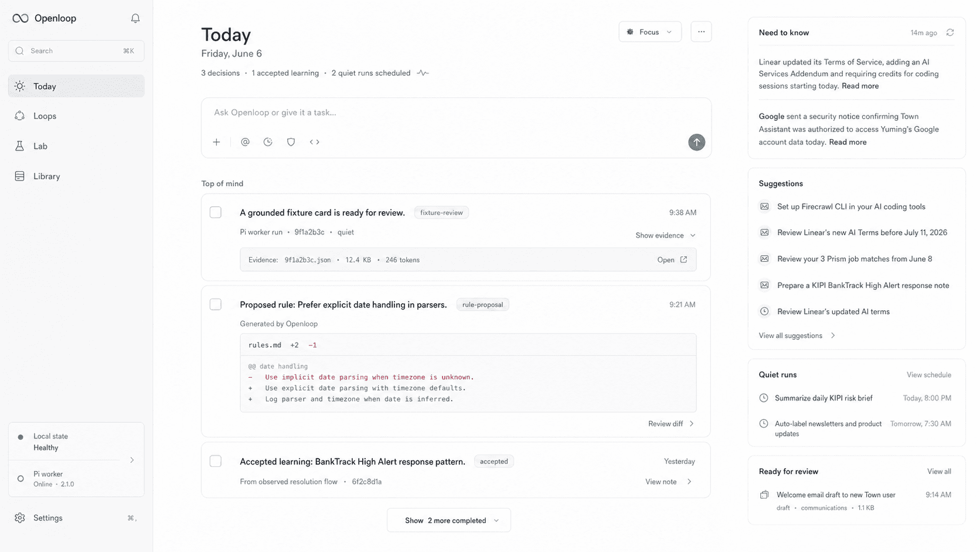Screen dimensions: 980x552
Task: Open Settings in the sidebar
Action: point(76,518)
